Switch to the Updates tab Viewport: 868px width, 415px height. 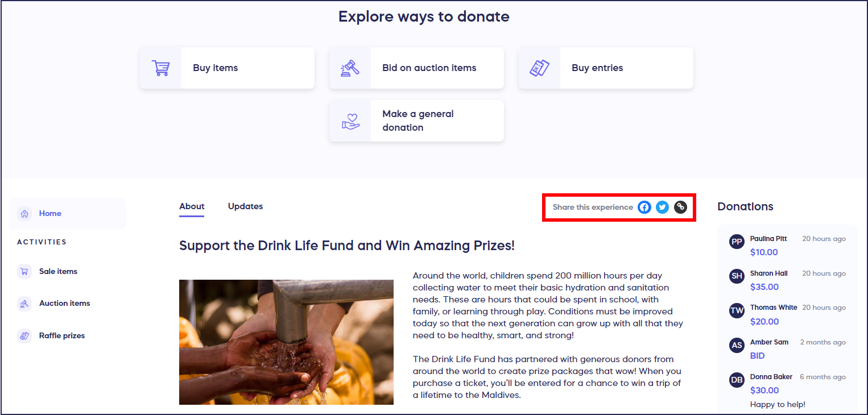[245, 206]
